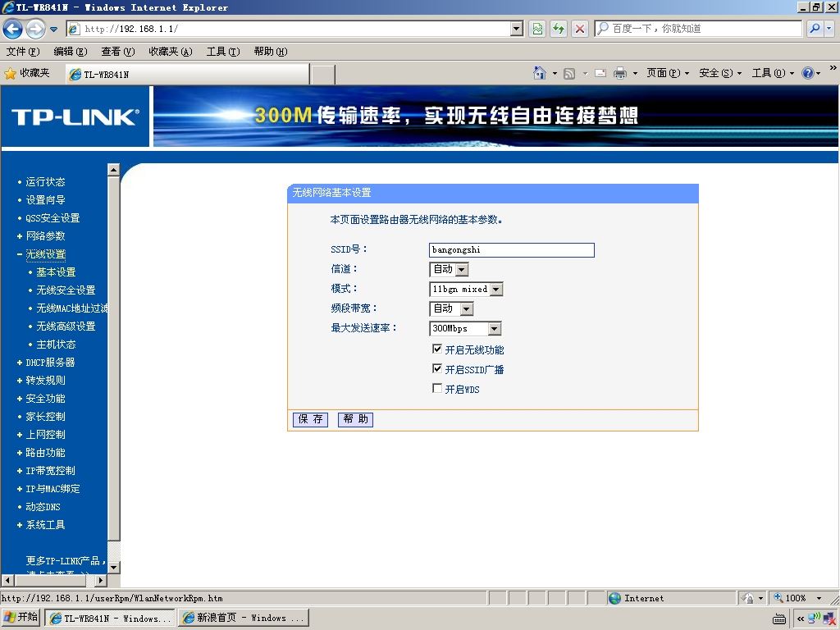Open the recent pages arrow beside Forward
Viewport: 840px width, 630px height.
53,29
